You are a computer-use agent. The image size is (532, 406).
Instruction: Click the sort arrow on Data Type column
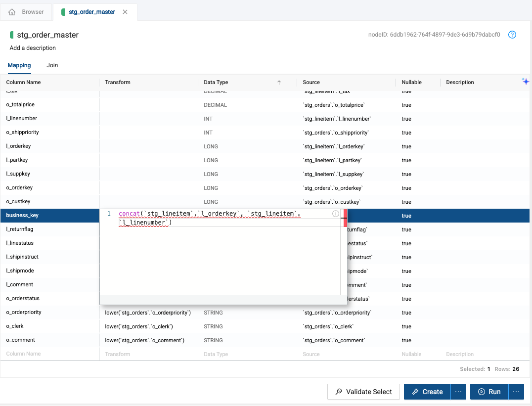(x=279, y=83)
